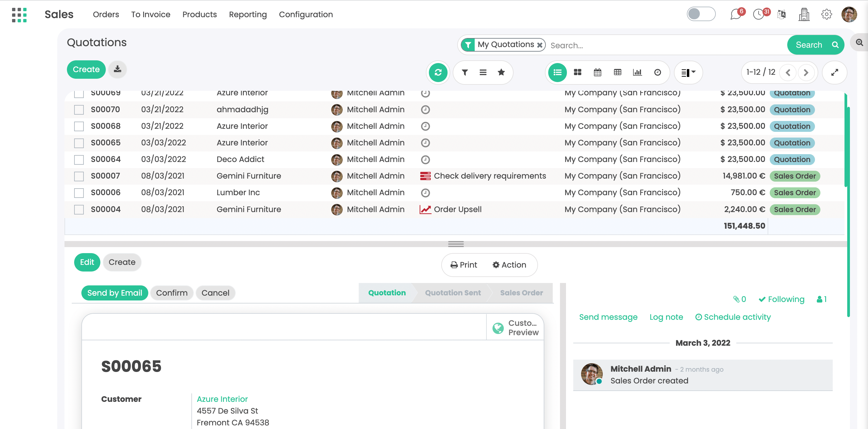Check the box for order S00070
This screenshot has height=429, width=868.
[x=79, y=110]
